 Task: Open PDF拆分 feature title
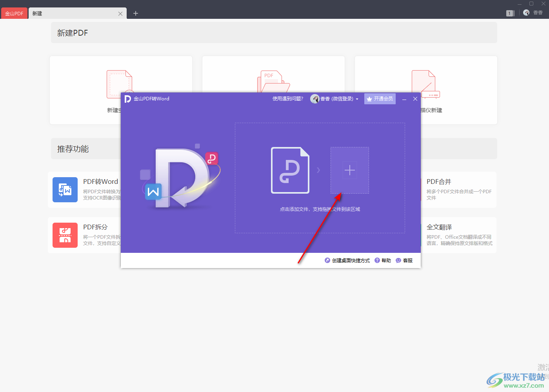(95, 227)
